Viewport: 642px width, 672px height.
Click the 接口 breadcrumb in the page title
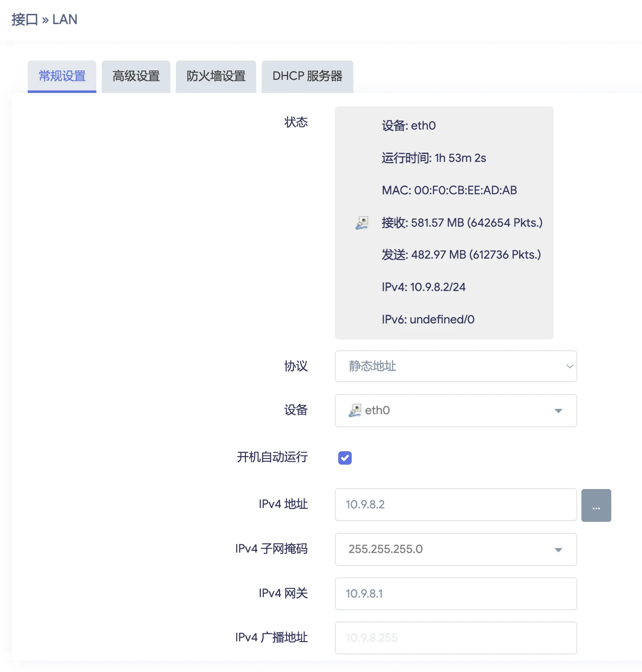[x=24, y=20]
